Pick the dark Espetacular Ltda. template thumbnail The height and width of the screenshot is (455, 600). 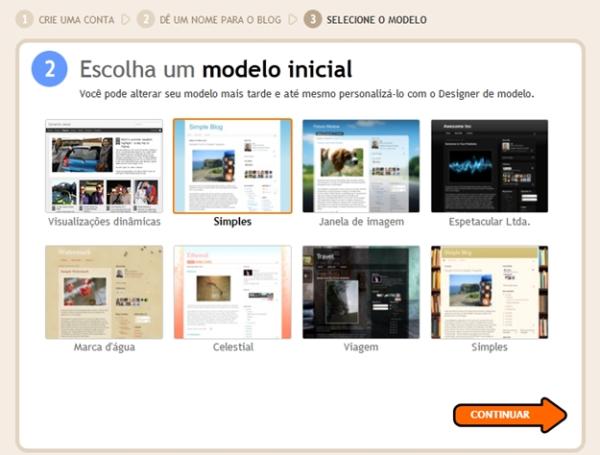click(x=489, y=166)
